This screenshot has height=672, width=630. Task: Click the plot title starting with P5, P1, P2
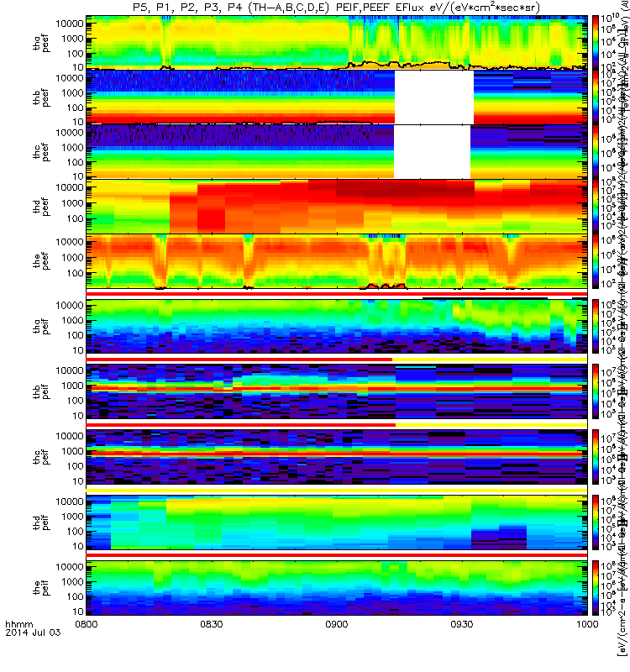coord(337,8)
